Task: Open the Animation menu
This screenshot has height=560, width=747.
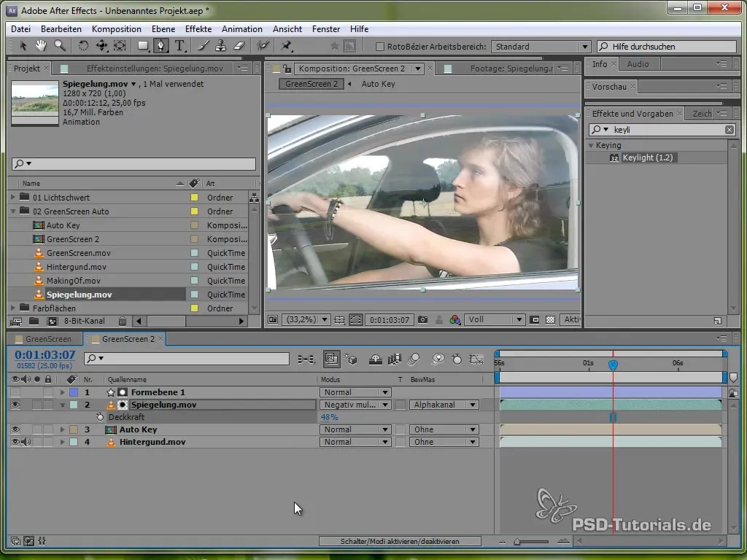Action: click(242, 29)
